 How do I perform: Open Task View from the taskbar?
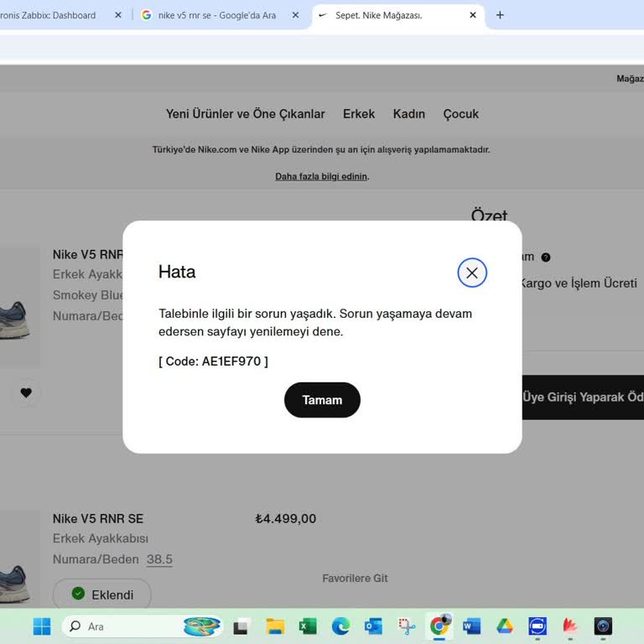click(241, 626)
